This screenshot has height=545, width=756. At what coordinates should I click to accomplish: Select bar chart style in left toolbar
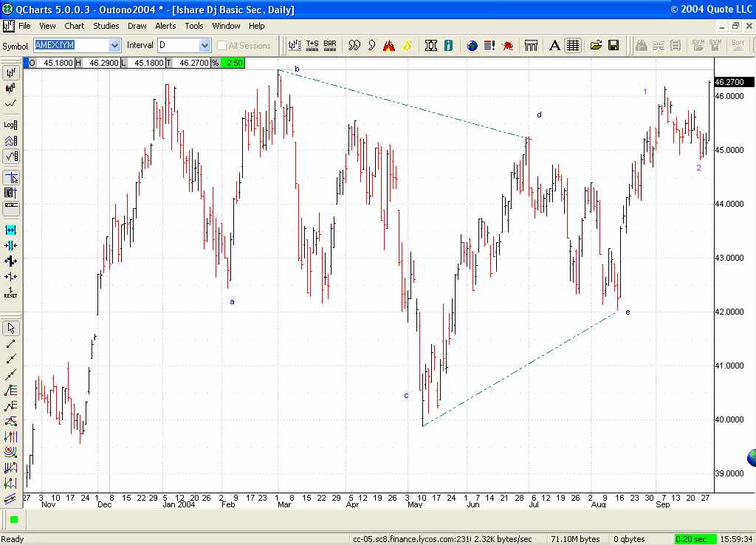[x=10, y=72]
